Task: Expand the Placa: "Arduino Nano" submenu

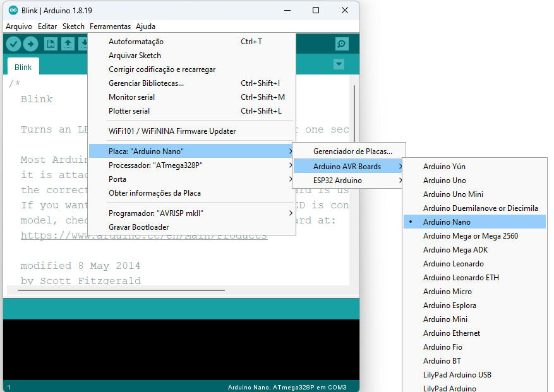Action: coord(192,151)
